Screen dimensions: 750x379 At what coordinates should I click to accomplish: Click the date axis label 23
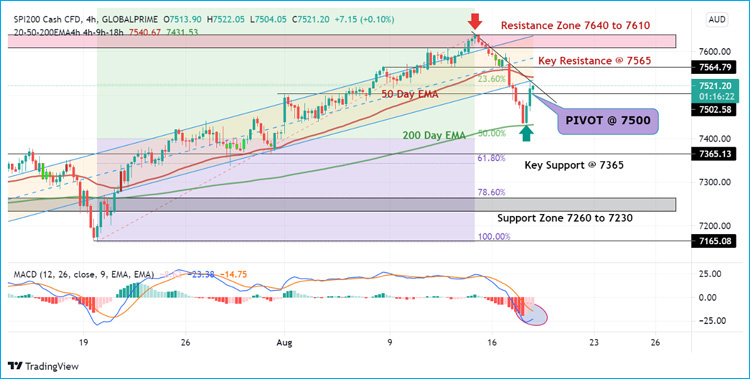pos(595,343)
